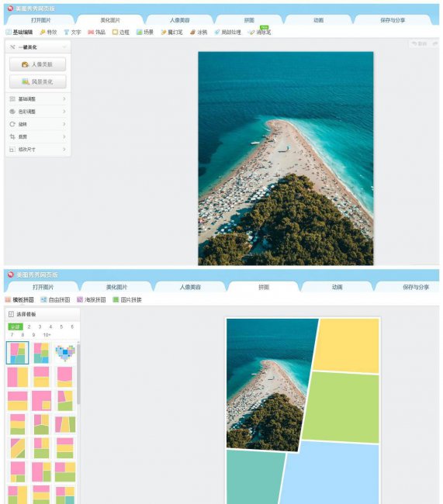Choose the 消除笔 eraser pen tool

click(x=260, y=32)
